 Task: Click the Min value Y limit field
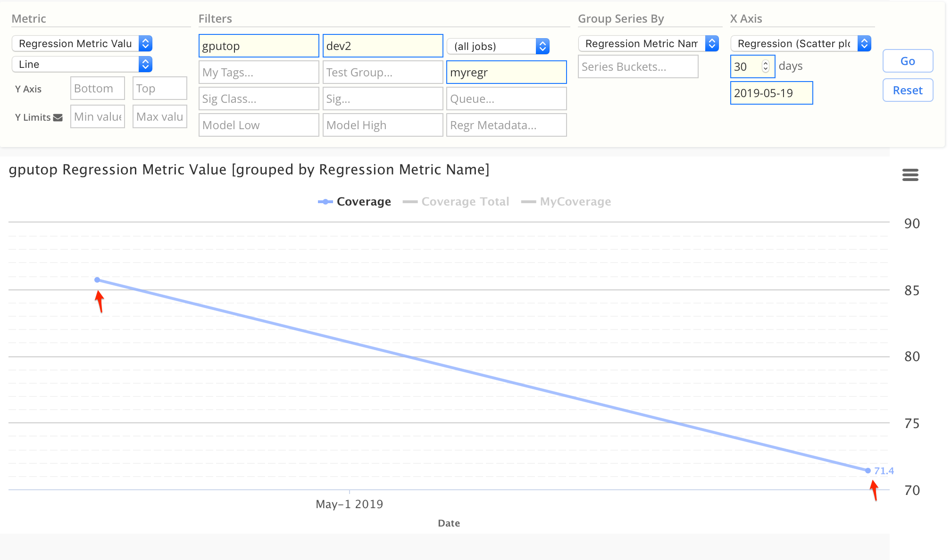98,116
